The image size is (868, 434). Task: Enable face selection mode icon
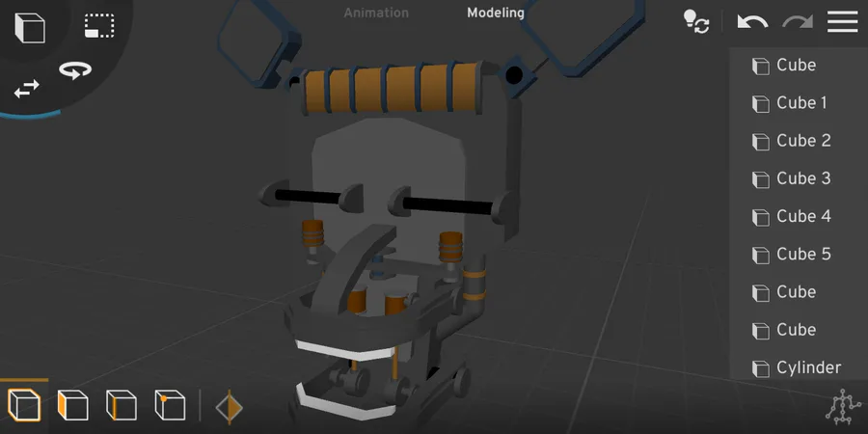pos(72,405)
